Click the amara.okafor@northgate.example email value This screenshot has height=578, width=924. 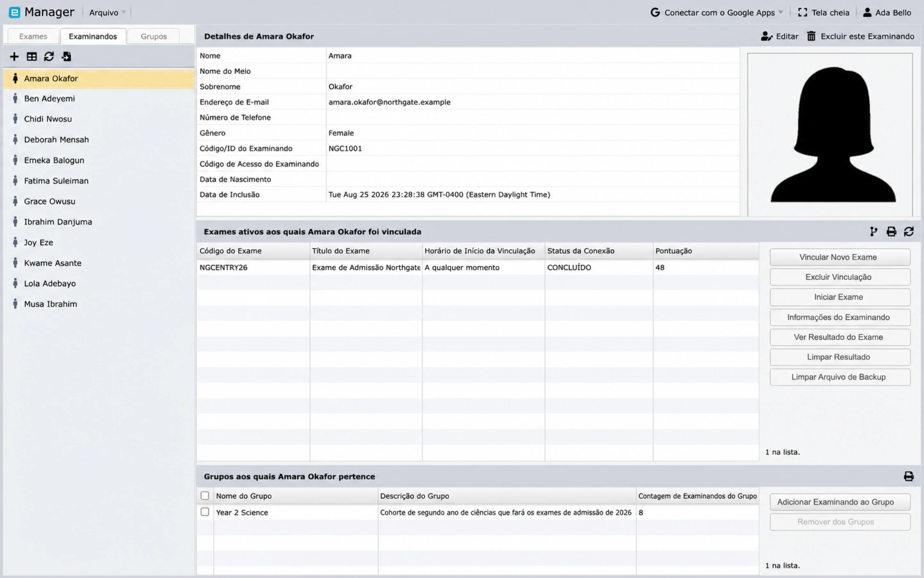click(x=389, y=102)
